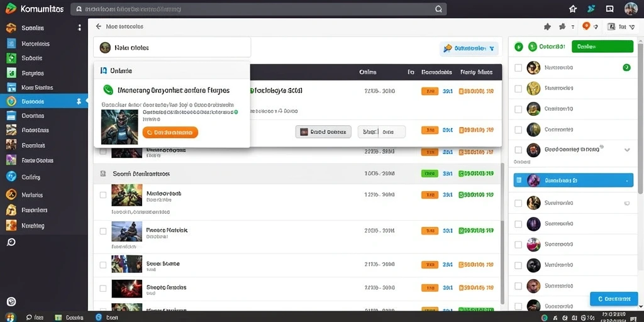
Task: Open the home icon in the top-right header
Action: coord(573,9)
